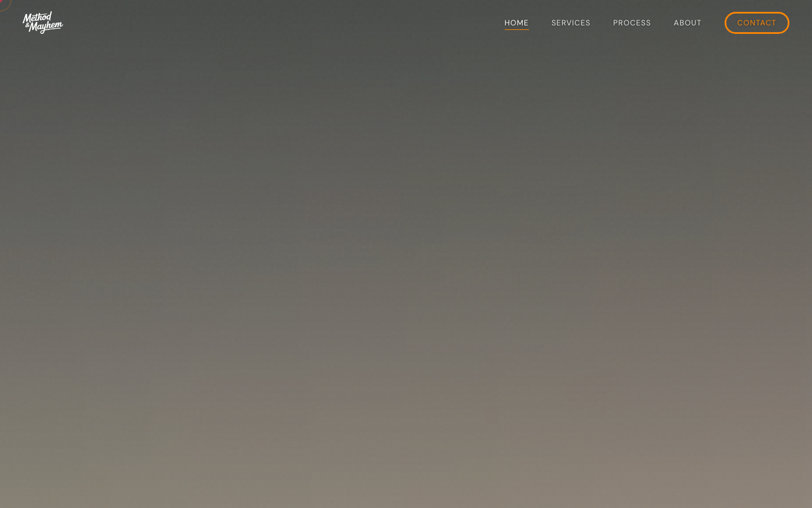
Task: Select ABOUT in the navigation bar
Action: pos(687,23)
